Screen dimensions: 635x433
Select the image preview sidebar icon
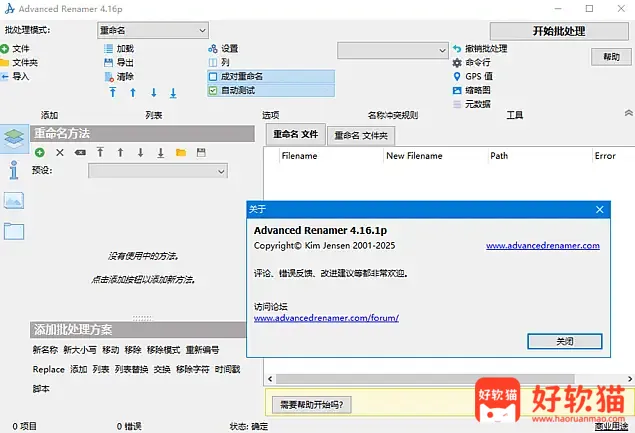(x=14, y=201)
